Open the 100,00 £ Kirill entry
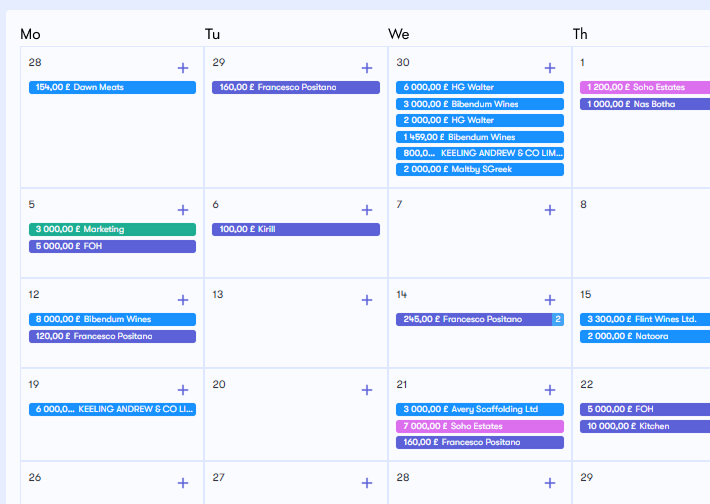The image size is (710, 504). 296,229
